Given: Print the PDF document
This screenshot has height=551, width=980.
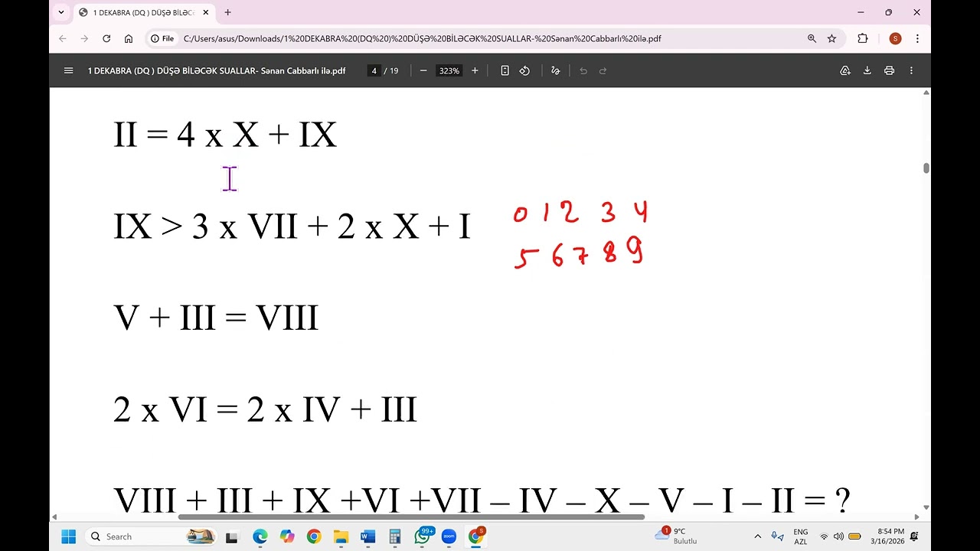Looking at the screenshot, I should (889, 70).
